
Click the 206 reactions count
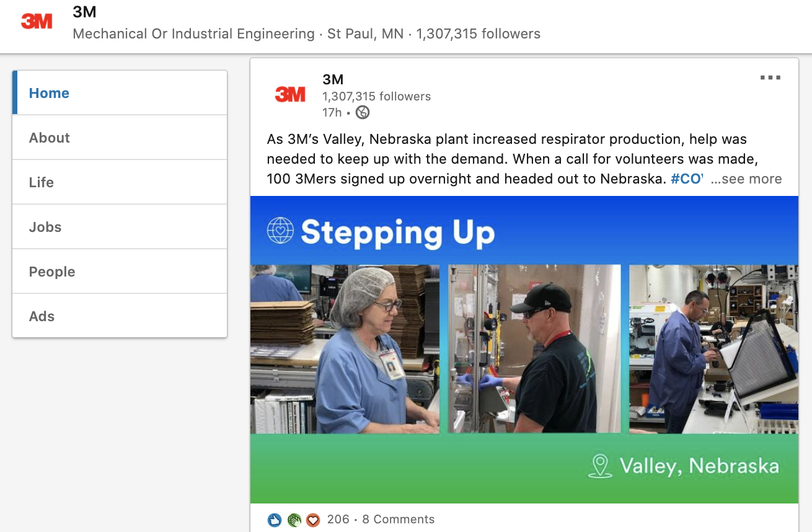[x=338, y=520]
